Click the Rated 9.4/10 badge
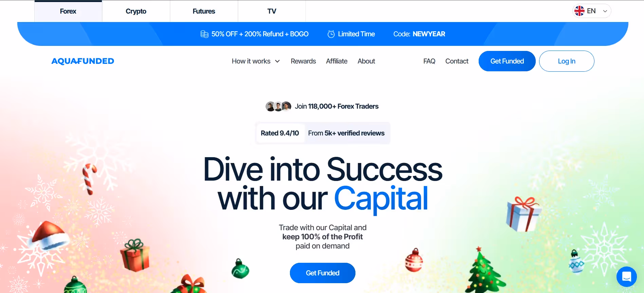The width and height of the screenshot is (644, 293). click(x=280, y=133)
